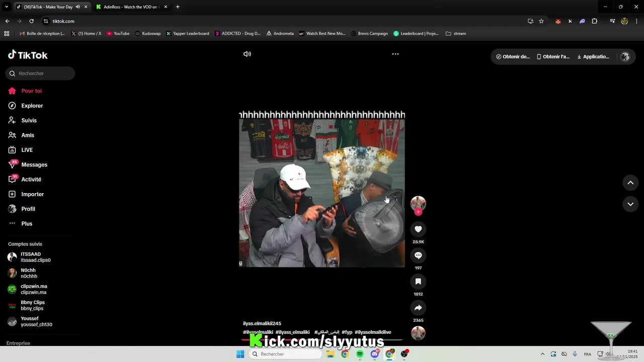Open File Explorer from taskbar

coord(330,354)
